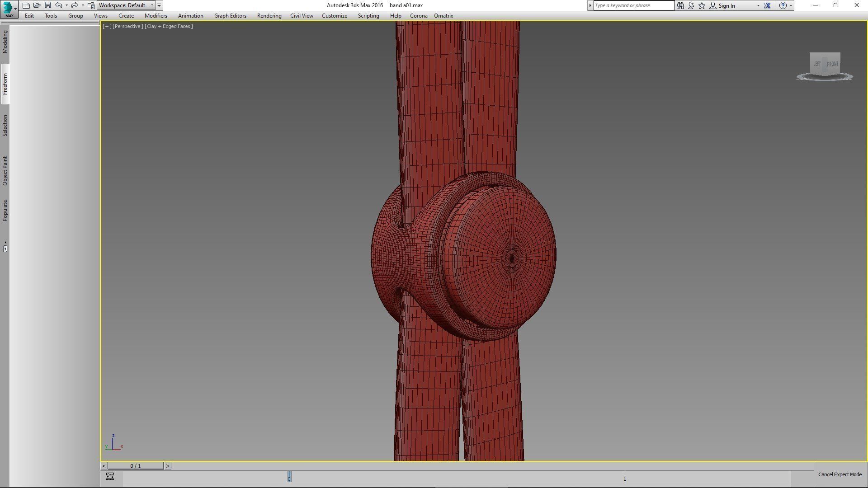Click the [+] viewport general menu label
The width and height of the screenshot is (868, 488).
[107, 26]
